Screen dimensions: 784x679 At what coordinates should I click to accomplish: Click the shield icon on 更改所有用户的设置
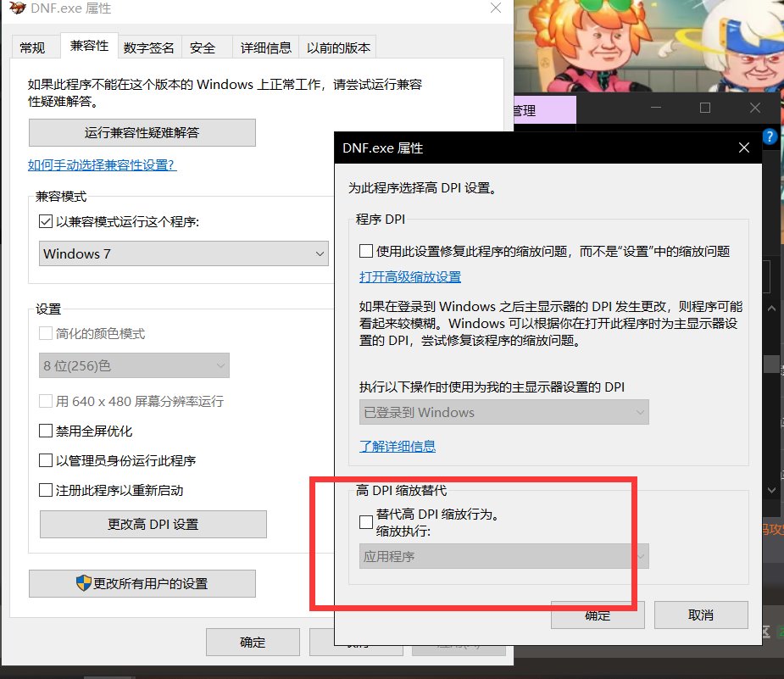click(x=84, y=582)
